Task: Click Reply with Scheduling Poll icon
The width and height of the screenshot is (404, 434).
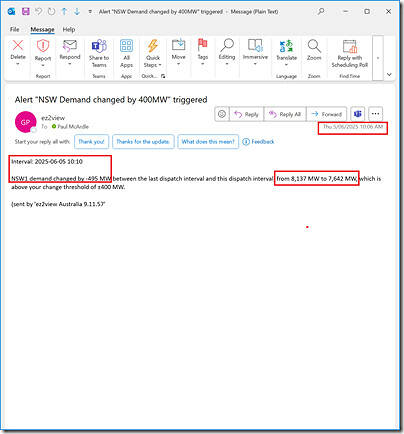Action: click(x=350, y=46)
